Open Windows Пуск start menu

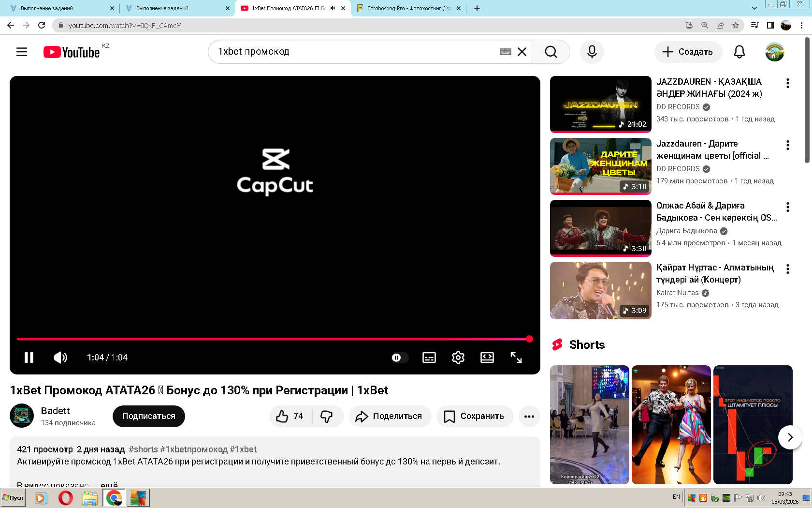pos(13,498)
